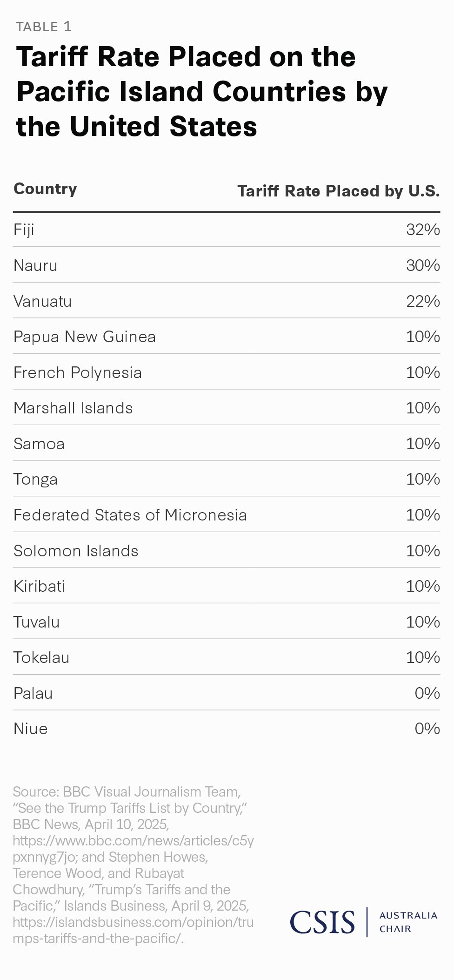Click Palau's 0% tariff value
This screenshot has height=980, width=454.
coord(427,693)
